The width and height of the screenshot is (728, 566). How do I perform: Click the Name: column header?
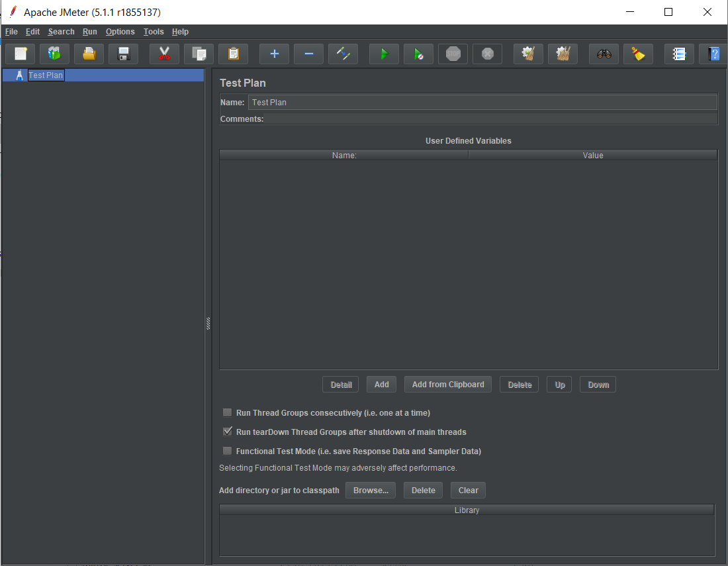[344, 155]
